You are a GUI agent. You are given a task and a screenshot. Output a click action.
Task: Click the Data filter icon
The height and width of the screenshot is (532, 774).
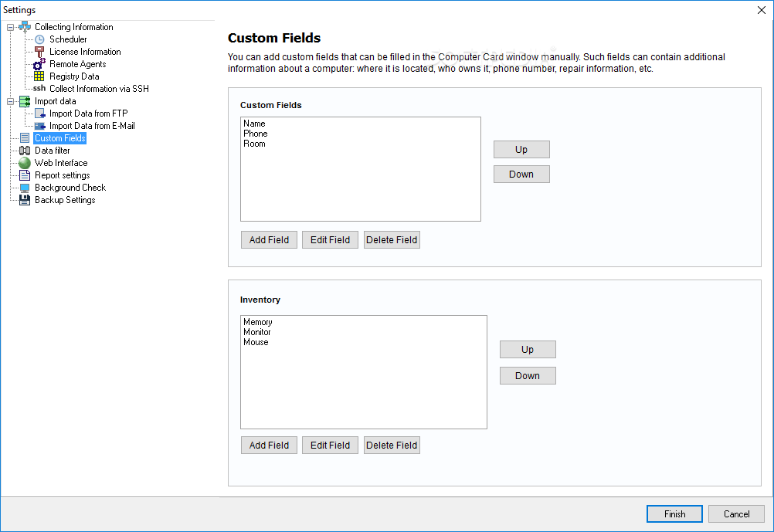pyautogui.click(x=25, y=151)
